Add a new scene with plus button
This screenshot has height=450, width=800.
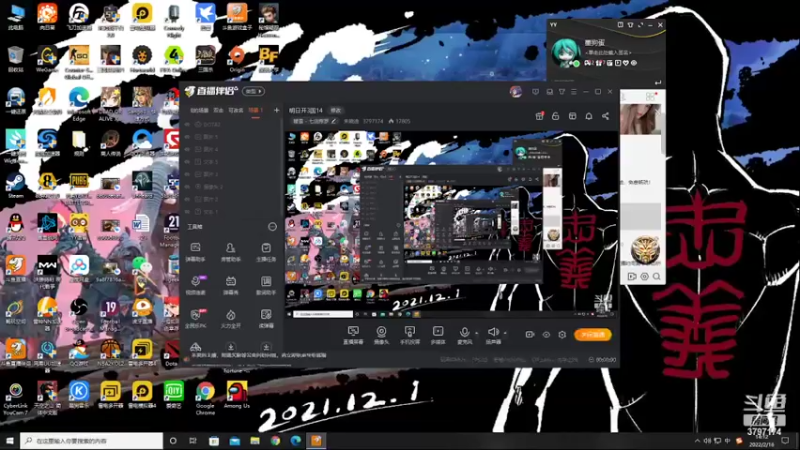(277, 110)
